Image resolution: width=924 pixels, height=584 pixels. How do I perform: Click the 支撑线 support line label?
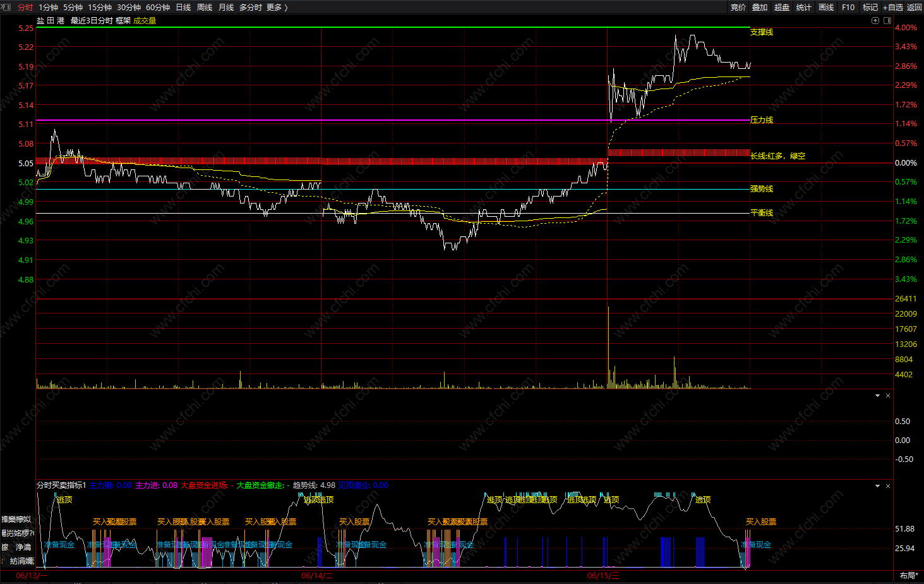[x=762, y=32]
